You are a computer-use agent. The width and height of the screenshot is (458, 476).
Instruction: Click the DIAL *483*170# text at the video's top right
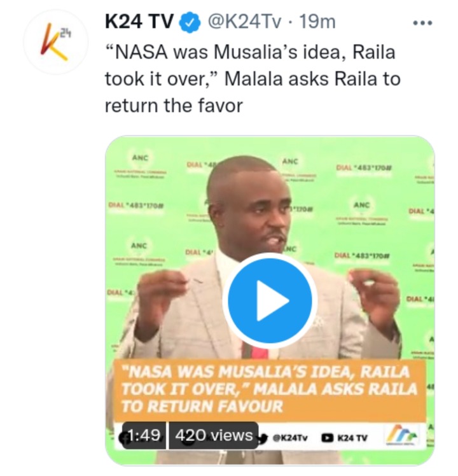pyautogui.click(x=364, y=167)
